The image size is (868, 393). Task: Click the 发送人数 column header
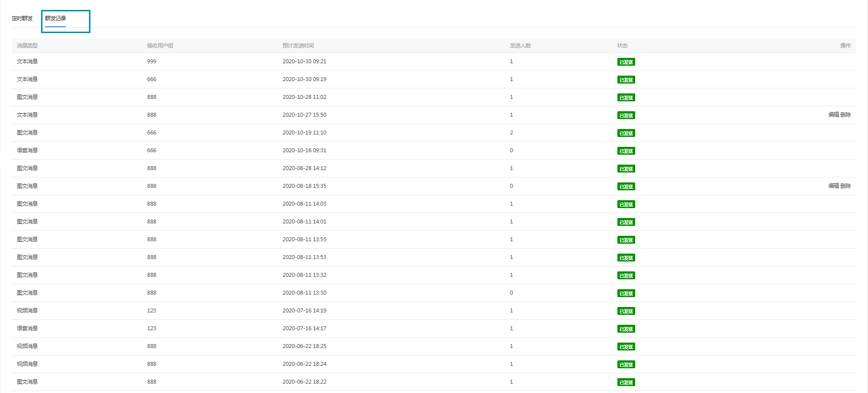coord(520,45)
